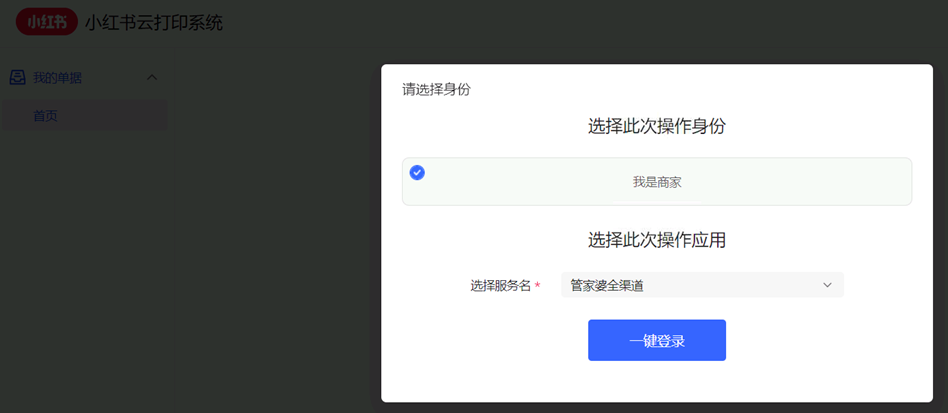This screenshot has width=948, height=413.
Task: Click the blue checkmark on merchant card
Action: tap(417, 173)
